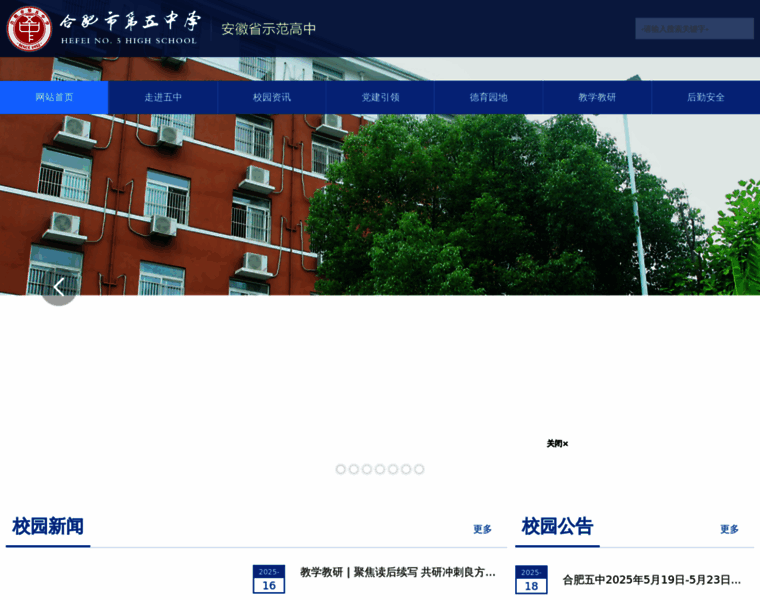
Task: Open notice 合肥五中2025年5月19日-5月23日
Action: (651, 580)
